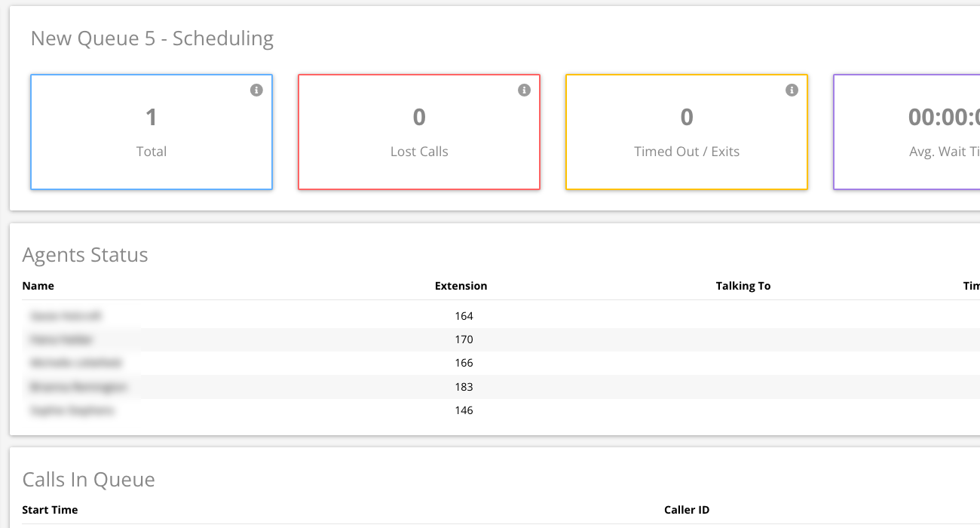980x528 pixels.
Task: Click the New Queue 5 - Scheduling title
Action: (152, 38)
